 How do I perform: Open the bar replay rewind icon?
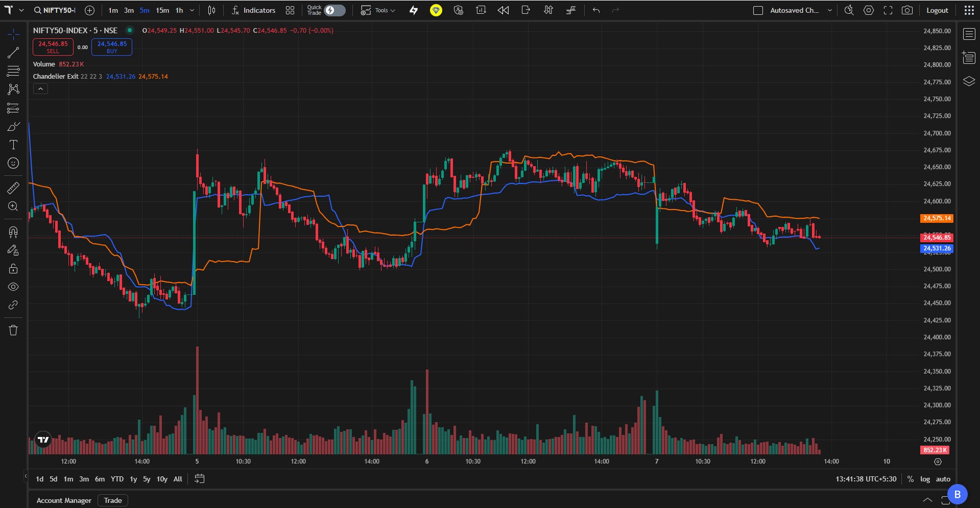point(503,10)
